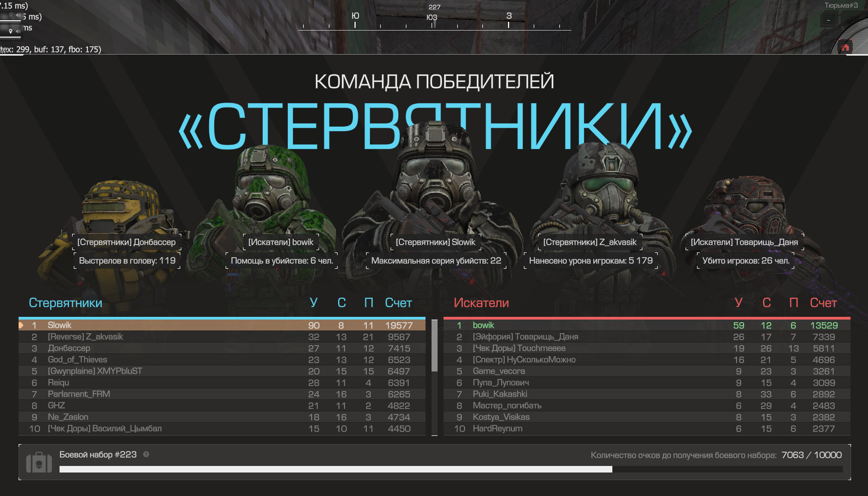Click Slowik's score value 19577
This screenshot has width=868, height=496.
click(399, 325)
